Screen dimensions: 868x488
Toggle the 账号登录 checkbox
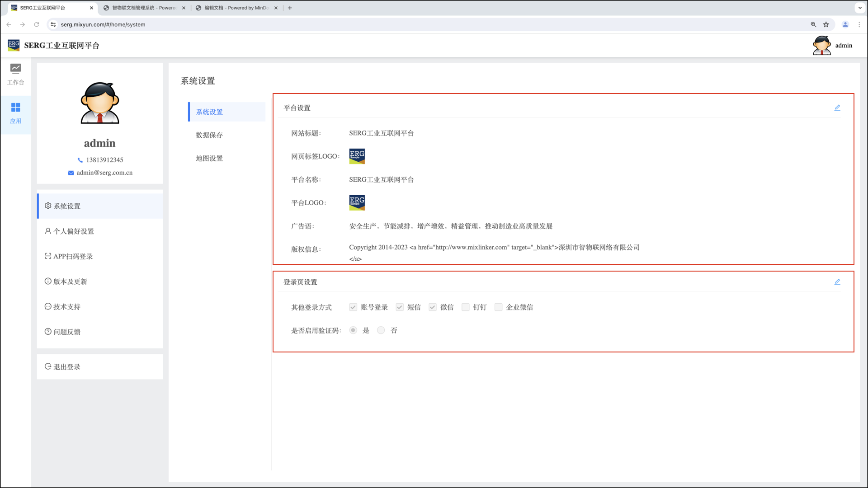point(353,307)
